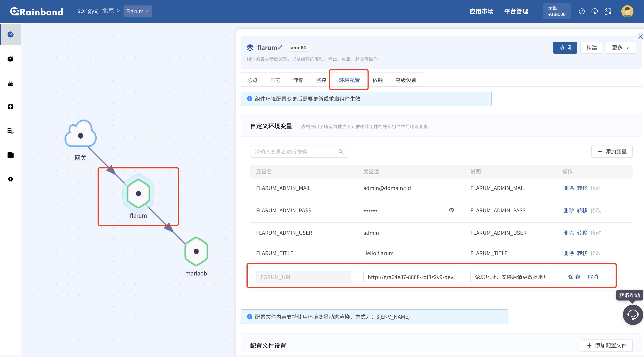Screen dimensions: 644x357
Task: Click 添加配置文件 button
Action: [607, 346]
